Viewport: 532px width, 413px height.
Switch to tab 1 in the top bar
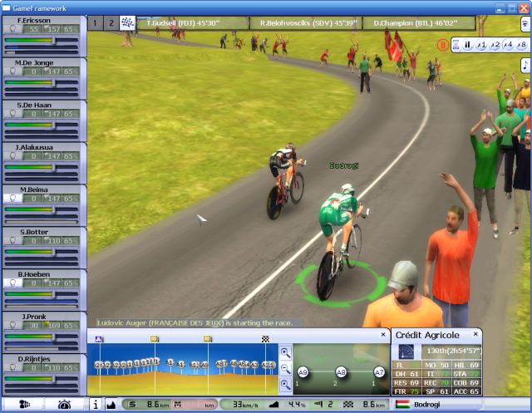tap(96, 22)
